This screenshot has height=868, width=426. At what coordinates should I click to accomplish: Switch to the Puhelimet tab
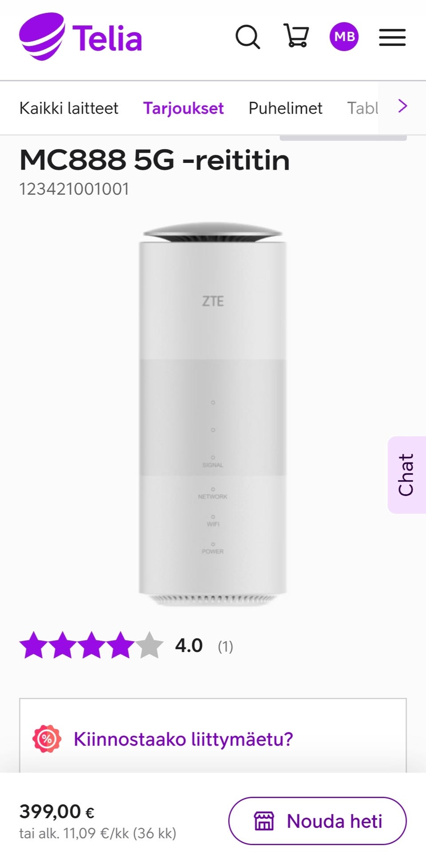click(x=285, y=108)
